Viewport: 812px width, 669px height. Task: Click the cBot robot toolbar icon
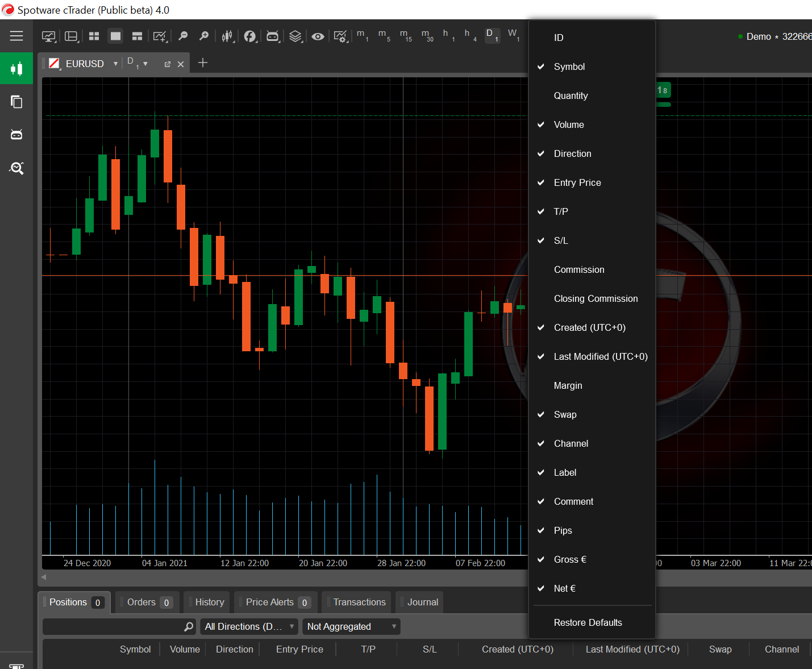pos(273,36)
